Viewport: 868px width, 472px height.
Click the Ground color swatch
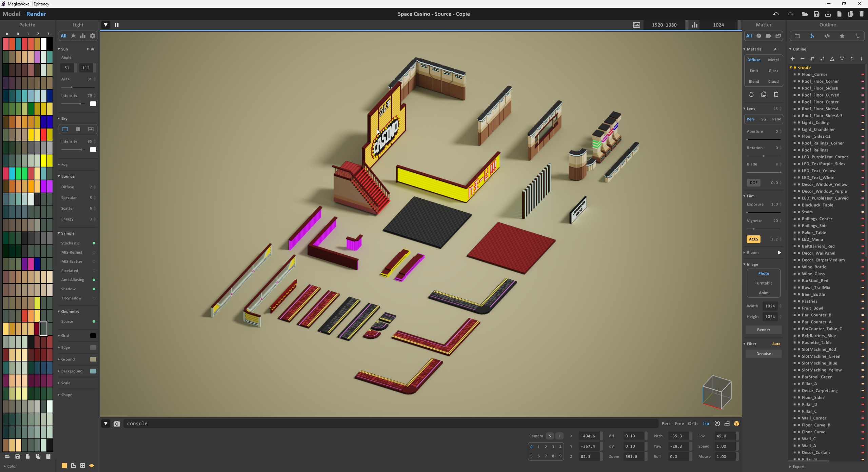pos(93,359)
